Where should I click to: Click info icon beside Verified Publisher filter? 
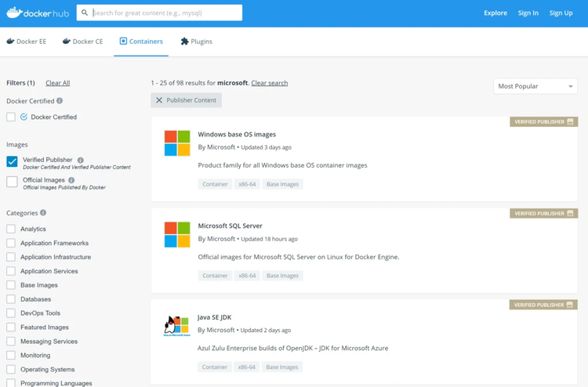pyautogui.click(x=80, y=160)
